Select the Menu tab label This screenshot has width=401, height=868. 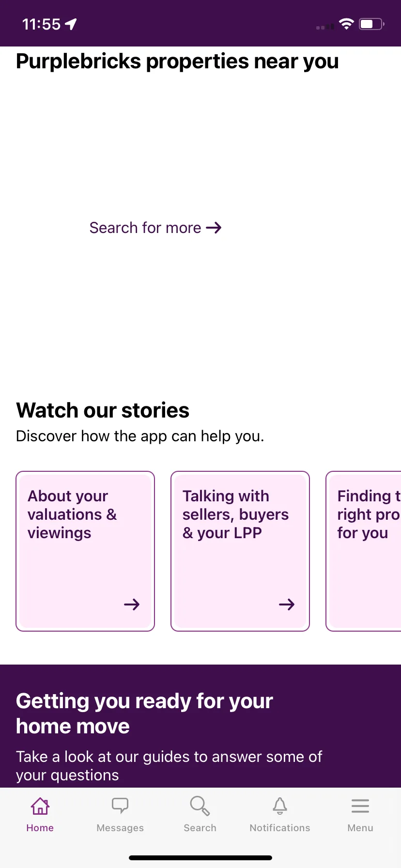pos(360,828)
